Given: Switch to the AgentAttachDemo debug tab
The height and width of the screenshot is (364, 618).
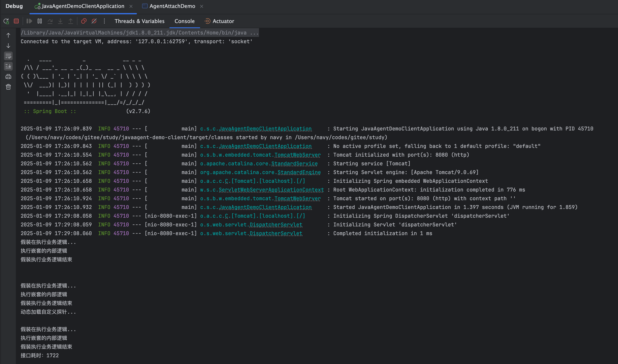Looking at the screenshot, I should (x=172, y=6).
